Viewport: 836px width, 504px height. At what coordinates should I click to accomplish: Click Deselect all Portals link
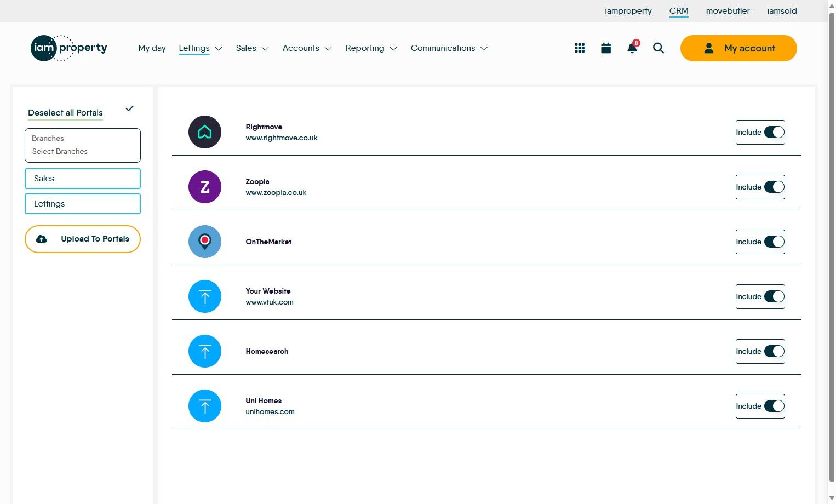pos(65,113)
